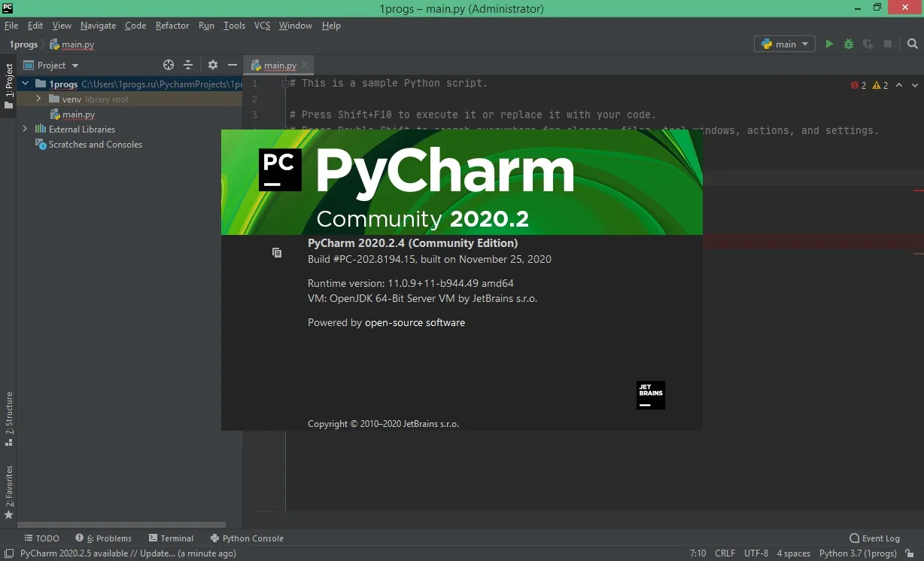Expand the venv folder arrow
This screenshot has height=561, width=924.
tap(38, 99)
